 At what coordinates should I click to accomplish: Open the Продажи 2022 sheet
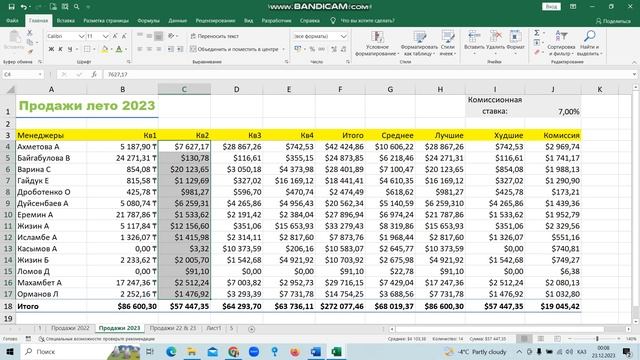coord(70,328)
